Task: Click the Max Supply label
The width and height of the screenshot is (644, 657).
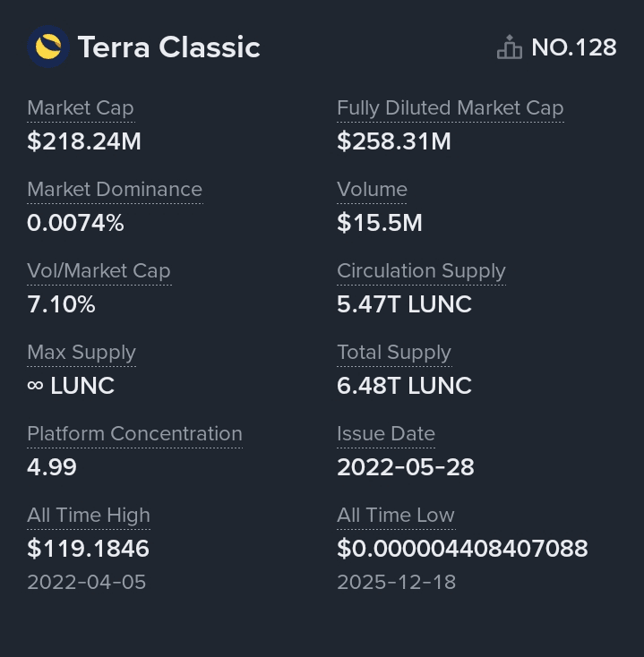Action: tap(82, 353)
